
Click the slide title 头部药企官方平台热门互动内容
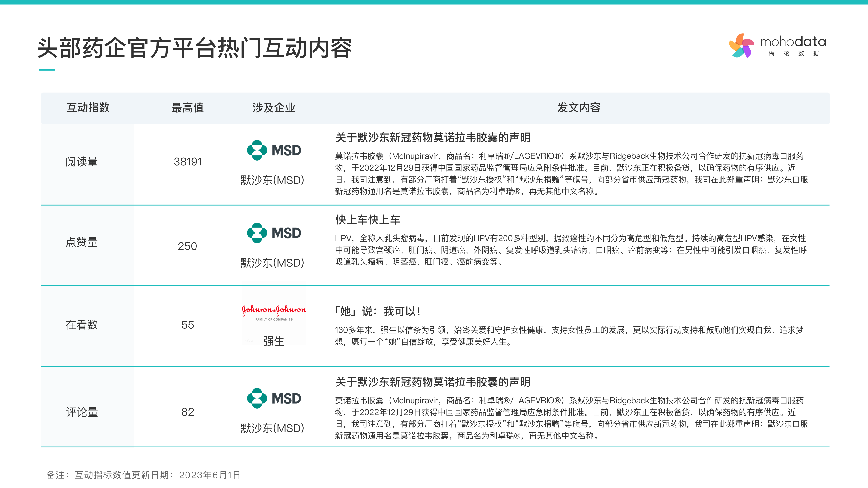click(x=195, y=48)
